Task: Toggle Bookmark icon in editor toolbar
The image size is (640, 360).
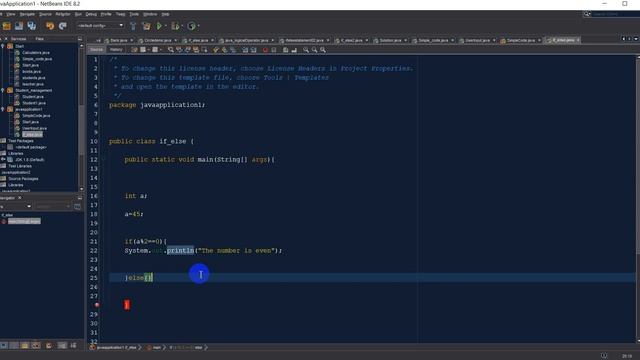Action: click(233, 50)
